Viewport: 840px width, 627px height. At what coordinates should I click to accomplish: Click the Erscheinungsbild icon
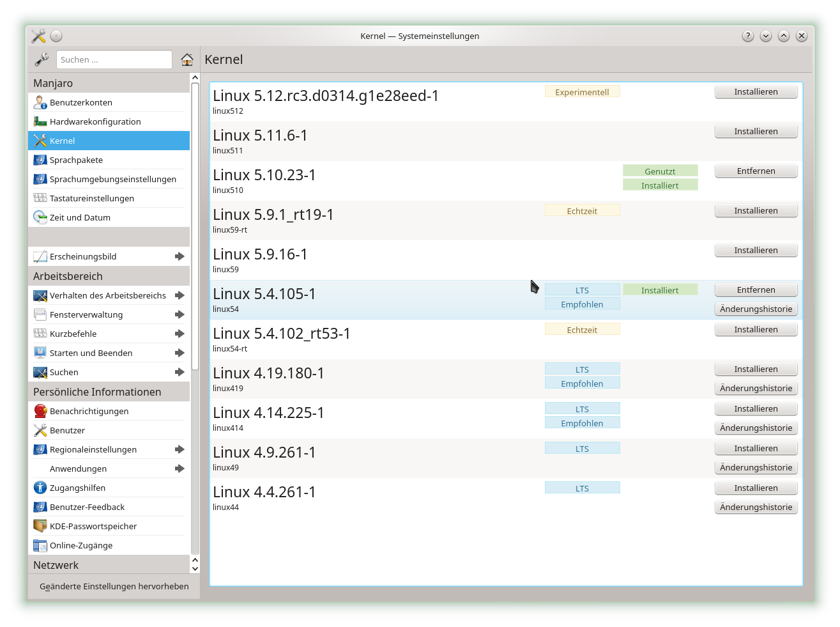tap(40, 256)
